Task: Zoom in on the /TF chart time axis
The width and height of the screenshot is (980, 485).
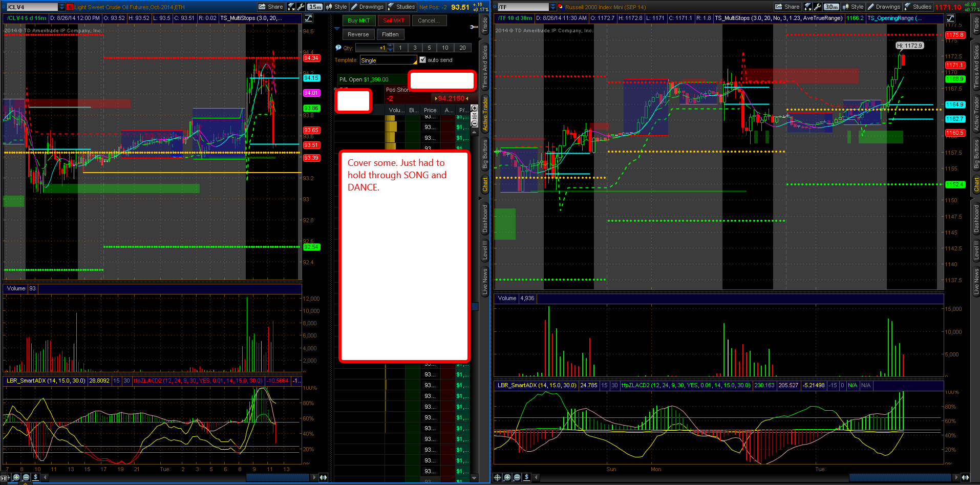Action: (x=507, y=477)
